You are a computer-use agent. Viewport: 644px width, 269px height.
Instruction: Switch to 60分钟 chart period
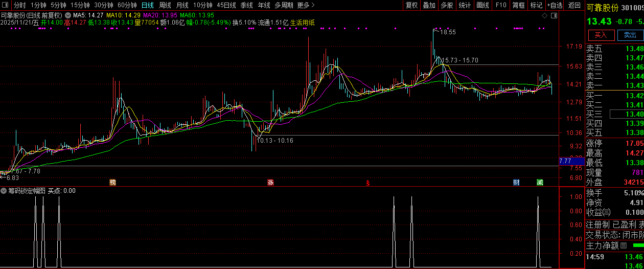[x=127, y=5]
